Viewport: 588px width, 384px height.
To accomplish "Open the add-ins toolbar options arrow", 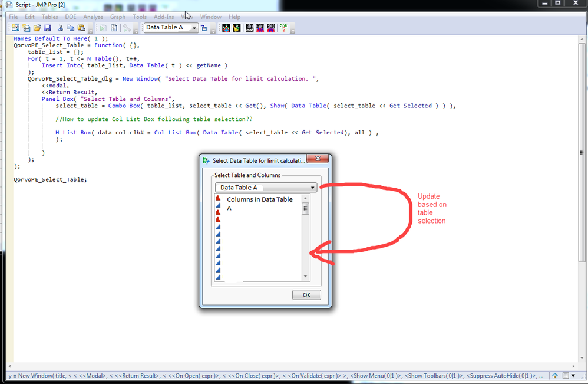I will point(293,31).
